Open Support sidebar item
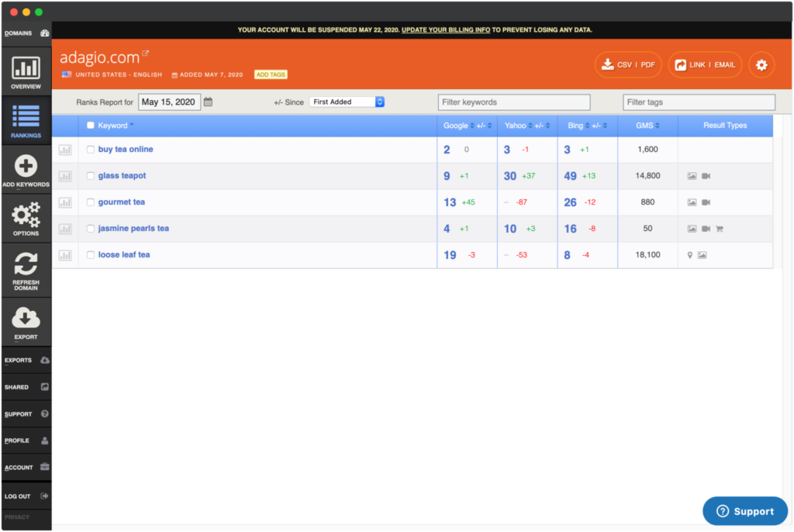This screenshot has width=794, height=532. pyautogui.click(x=26, y=414)
